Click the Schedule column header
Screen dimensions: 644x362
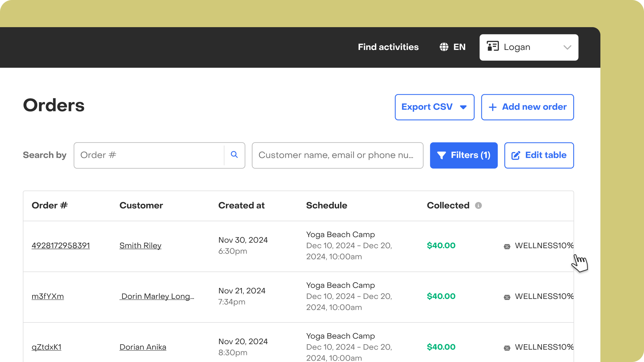326,205
